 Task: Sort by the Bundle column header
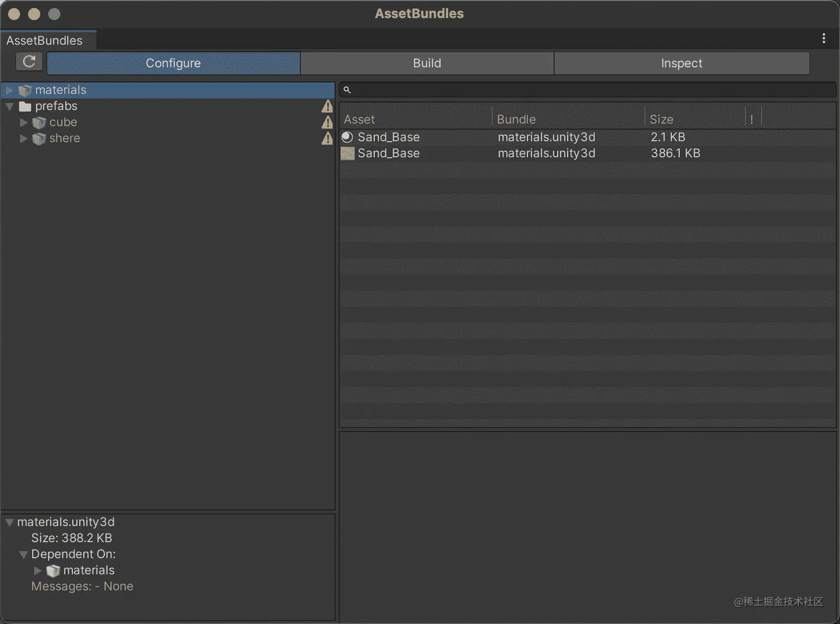(568, 119)
